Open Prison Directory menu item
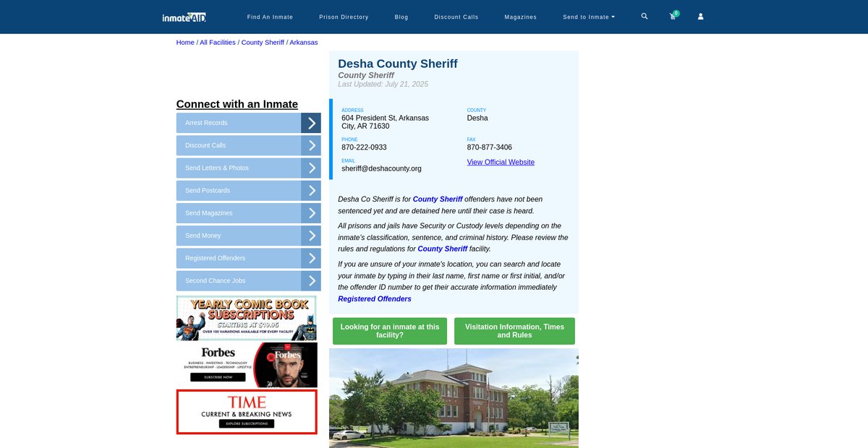 (x=344, y=17)
